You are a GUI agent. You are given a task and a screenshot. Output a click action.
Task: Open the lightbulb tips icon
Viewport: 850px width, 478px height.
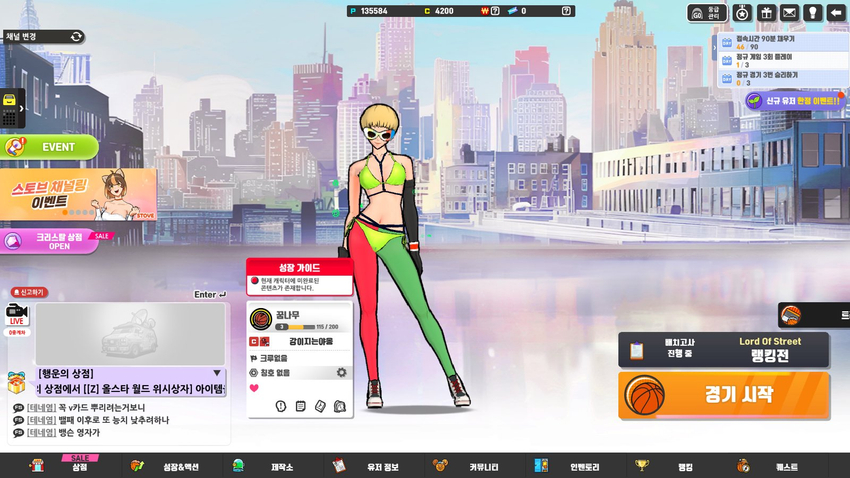(x=814, y=13)
